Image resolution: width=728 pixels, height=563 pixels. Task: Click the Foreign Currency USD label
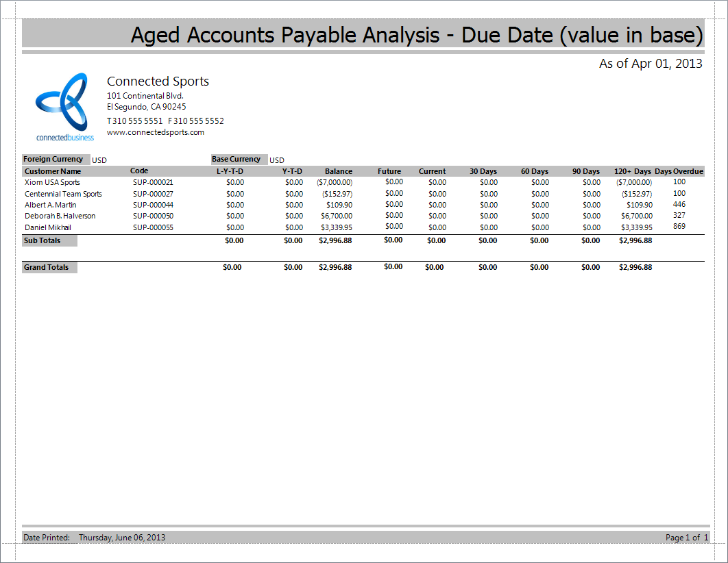pyautogui.click(x=55, y=159)
